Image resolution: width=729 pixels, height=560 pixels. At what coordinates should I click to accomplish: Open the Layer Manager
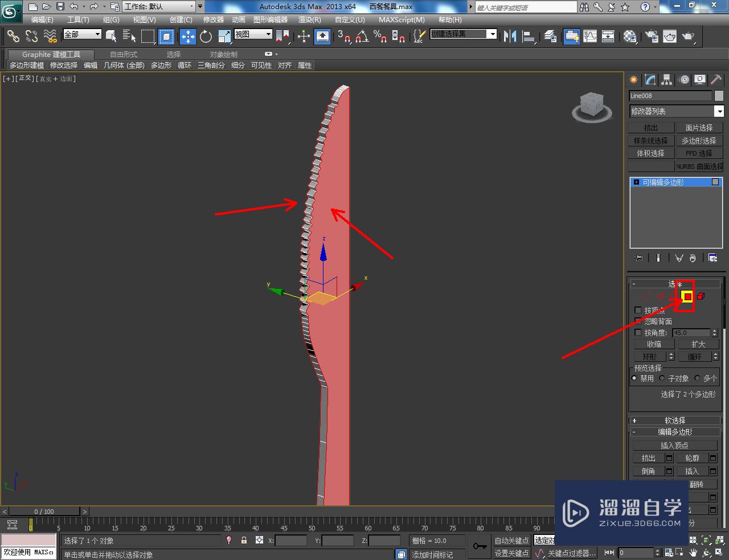click(x=550, y=36)
